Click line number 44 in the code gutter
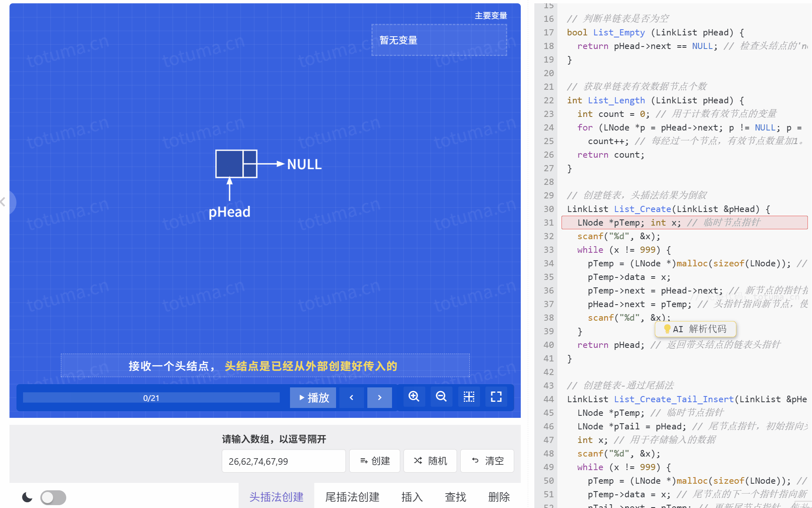Image resolution: width=812 pixels, height=508 pixels. (549, 399)
